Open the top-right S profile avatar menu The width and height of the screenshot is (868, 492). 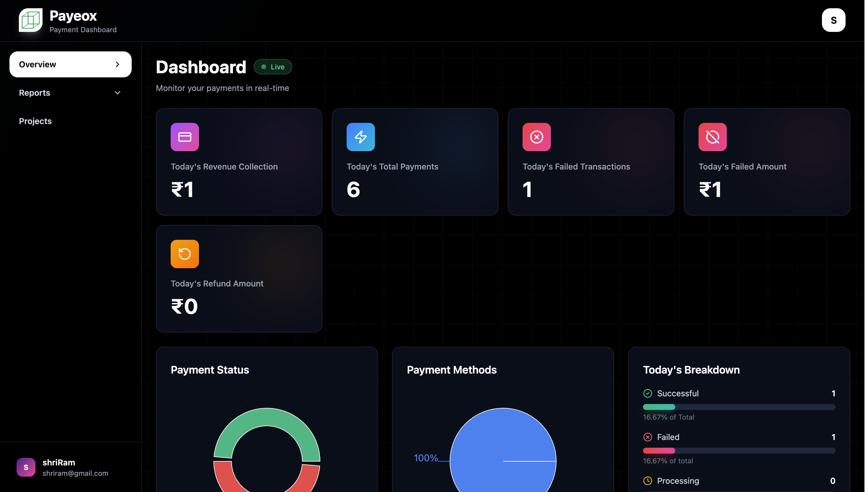[x=833, y=20]
